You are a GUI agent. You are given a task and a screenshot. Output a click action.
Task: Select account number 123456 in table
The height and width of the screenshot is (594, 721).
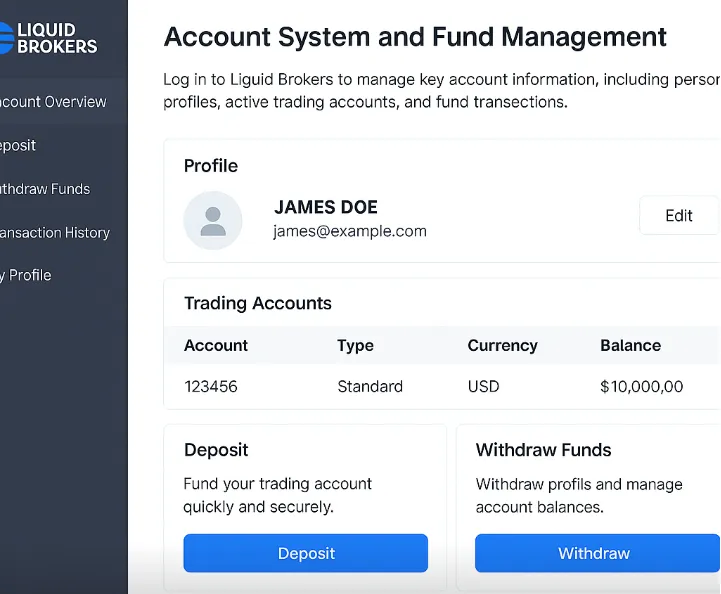(x=211, y=386)
